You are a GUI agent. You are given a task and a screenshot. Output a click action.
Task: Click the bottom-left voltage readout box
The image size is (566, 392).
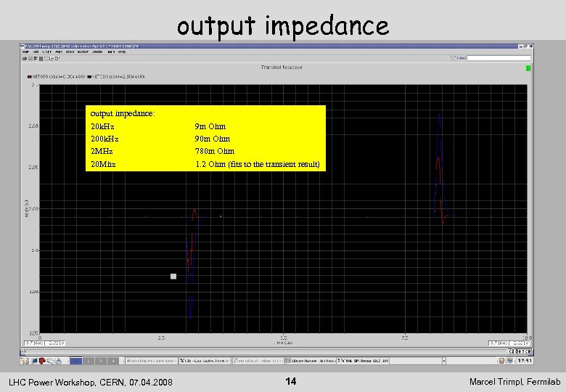click(55, 343)
